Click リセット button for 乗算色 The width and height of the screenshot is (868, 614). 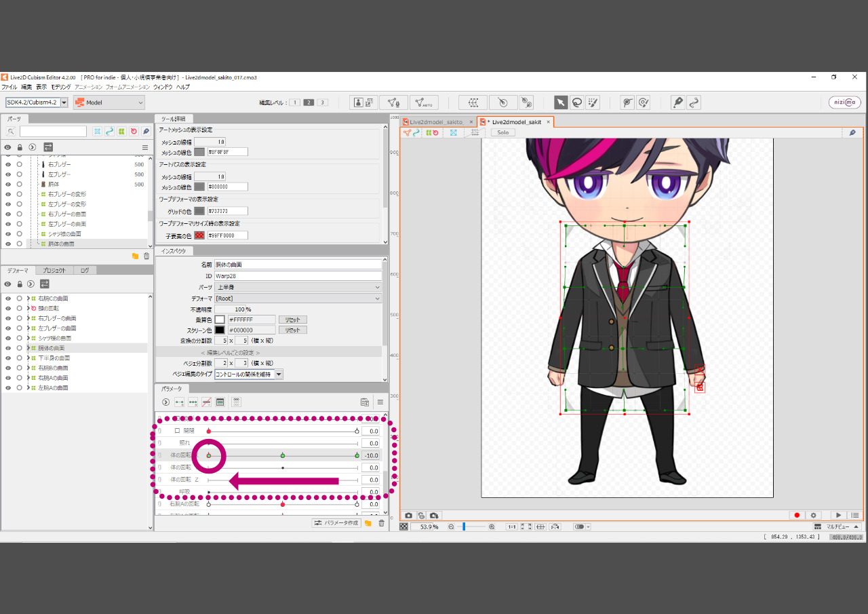[292, 320]
